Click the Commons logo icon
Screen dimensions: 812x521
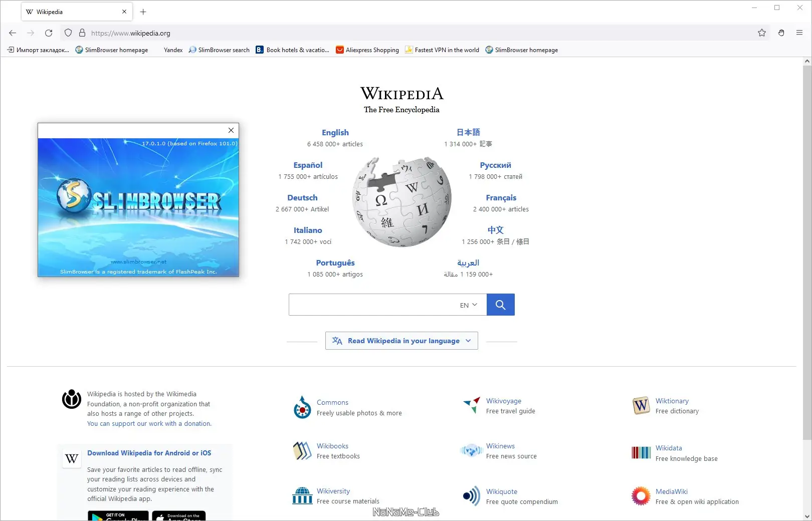coord(302,407)
